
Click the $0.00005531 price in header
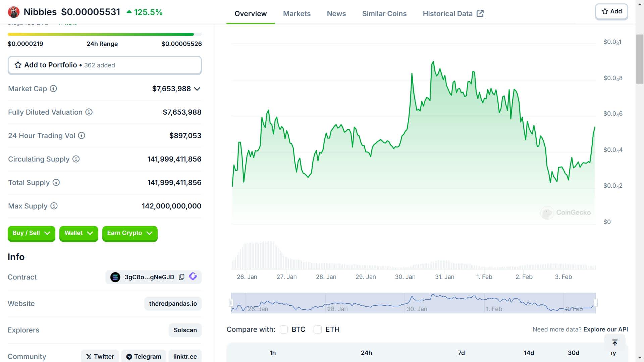point(91,12)
